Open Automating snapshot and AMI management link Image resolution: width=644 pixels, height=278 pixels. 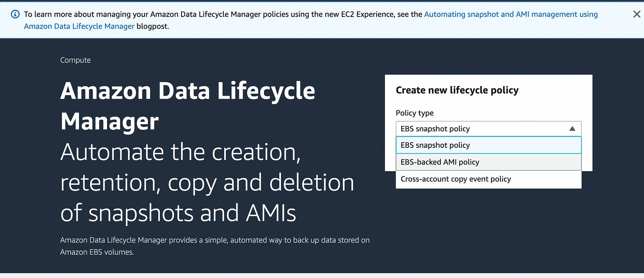click(x=511, y=14)
